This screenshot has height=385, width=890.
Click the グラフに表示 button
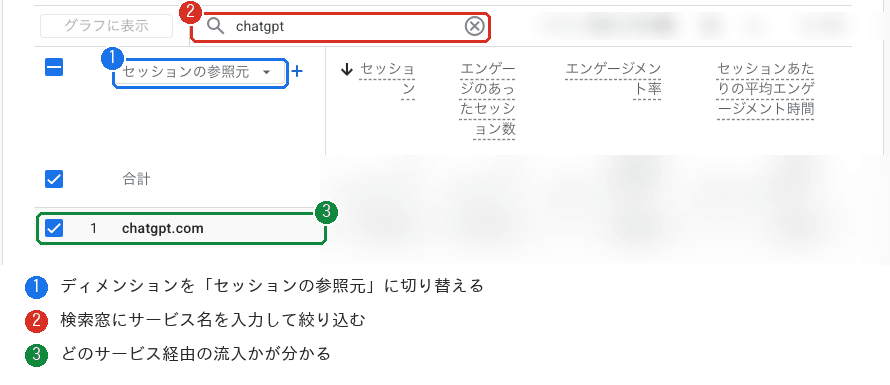[x=106, y=26]
